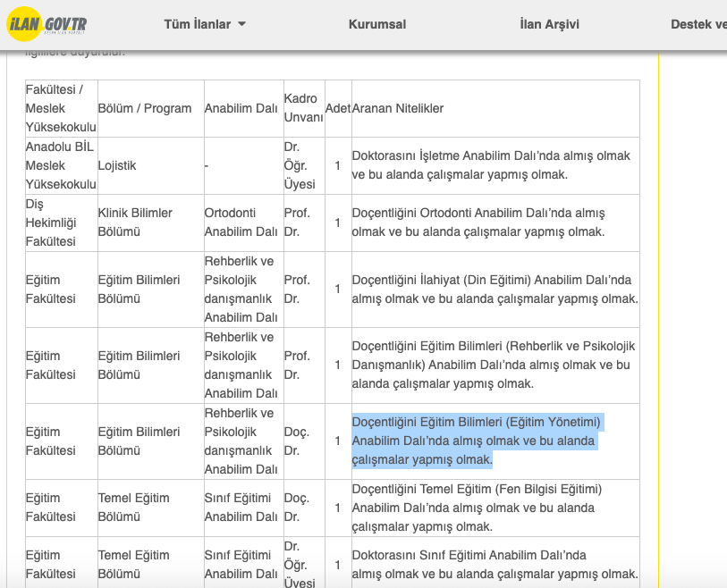This screenshot has width=727, height=588.
Task: Open the İlan Arşivi page
Action: 549,24
